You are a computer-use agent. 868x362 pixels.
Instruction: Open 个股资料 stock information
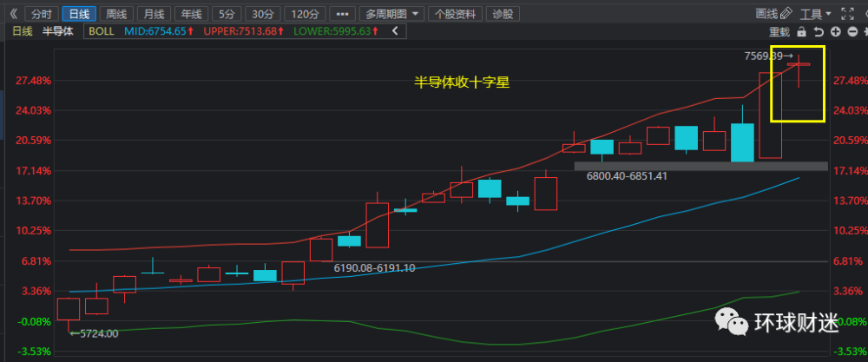click(x=456, y=14)
